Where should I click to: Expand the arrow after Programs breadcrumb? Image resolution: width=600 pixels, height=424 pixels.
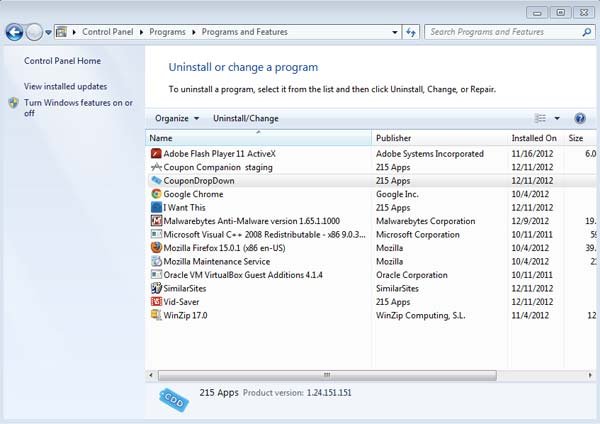pyautogui.click(x=194, y=33)
